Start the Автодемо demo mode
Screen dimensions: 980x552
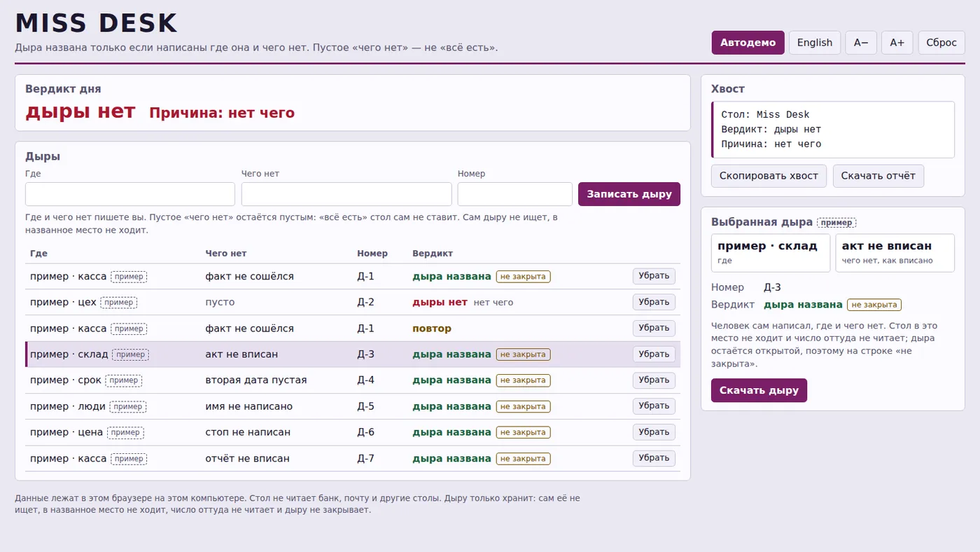tap(748, 43)
